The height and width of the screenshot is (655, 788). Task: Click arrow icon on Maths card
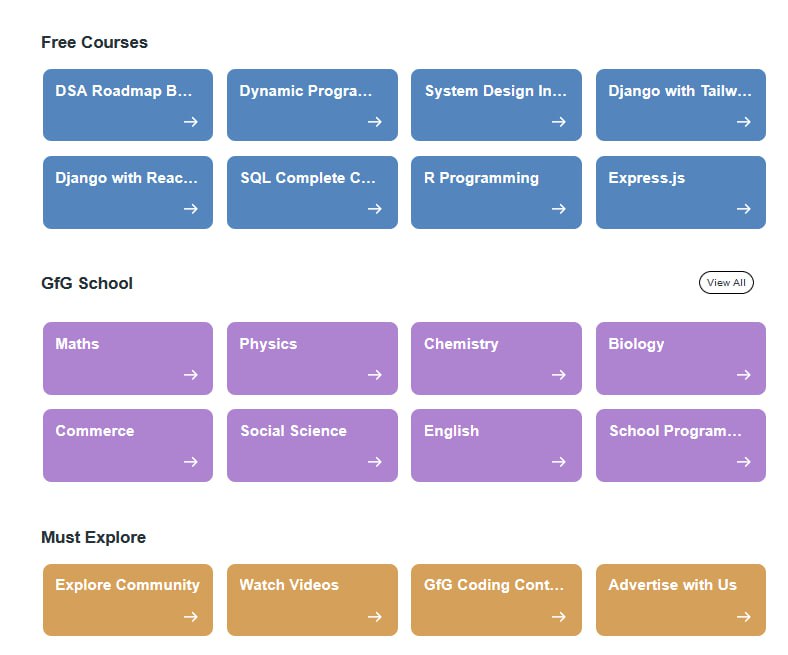tap(190, 375)
